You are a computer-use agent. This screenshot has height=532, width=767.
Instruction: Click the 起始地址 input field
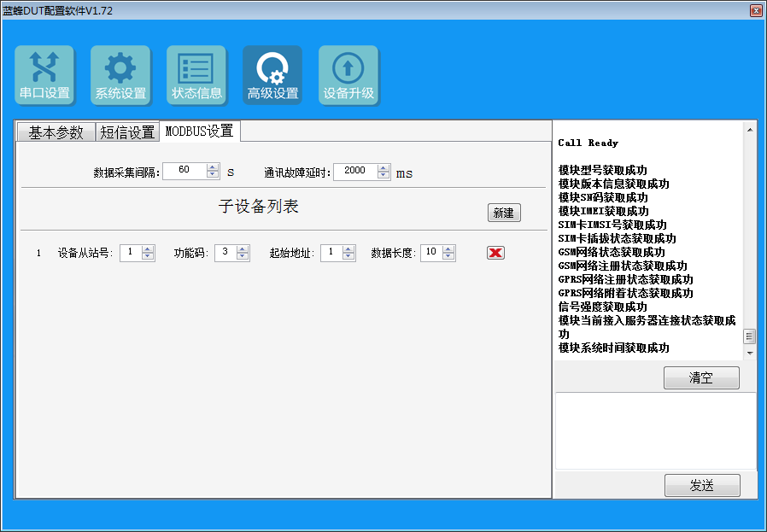click(331, 253)
